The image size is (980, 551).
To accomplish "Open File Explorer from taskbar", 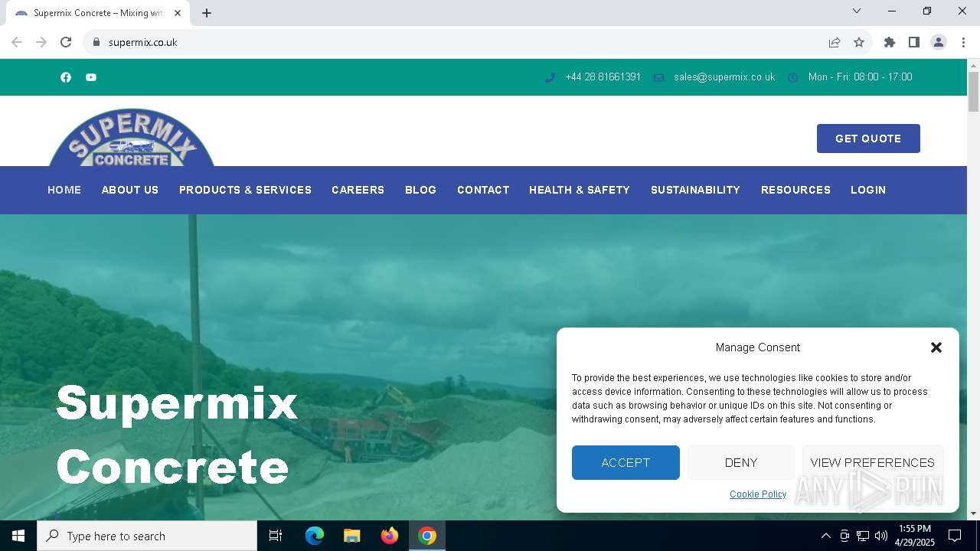I will (x=352, y=536).
